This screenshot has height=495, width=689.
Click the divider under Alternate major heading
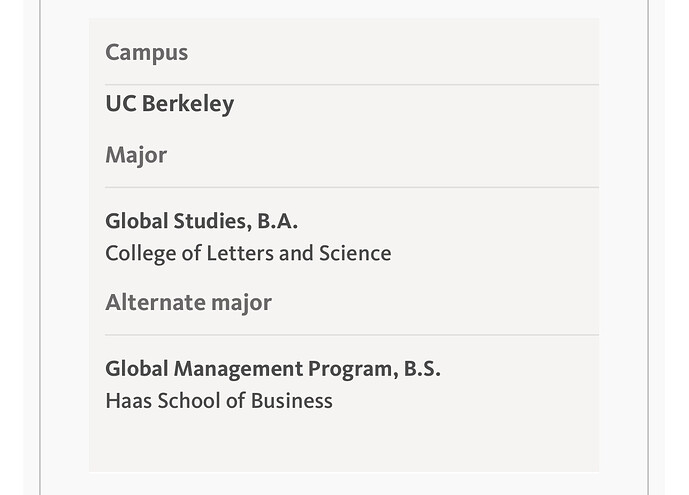pyautogui.click(x=351, y=335)
